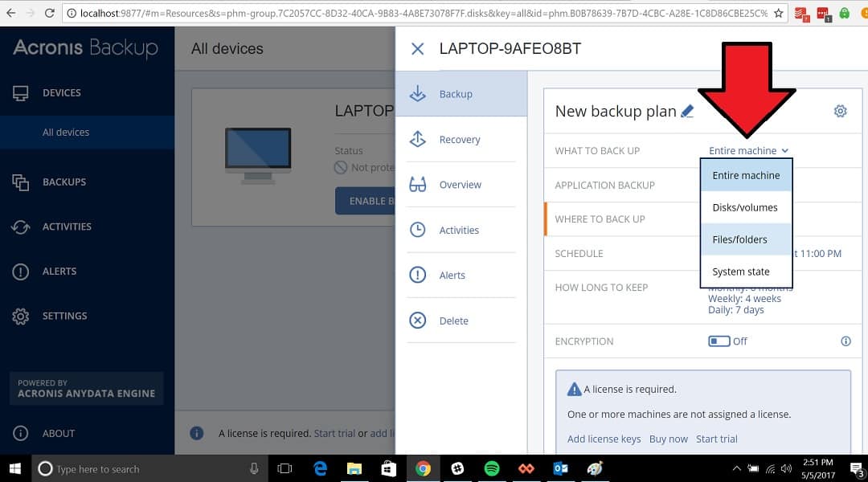Click the Backup download-arrow icon
Screen dimensions: 868x482
tap(417, 93)
